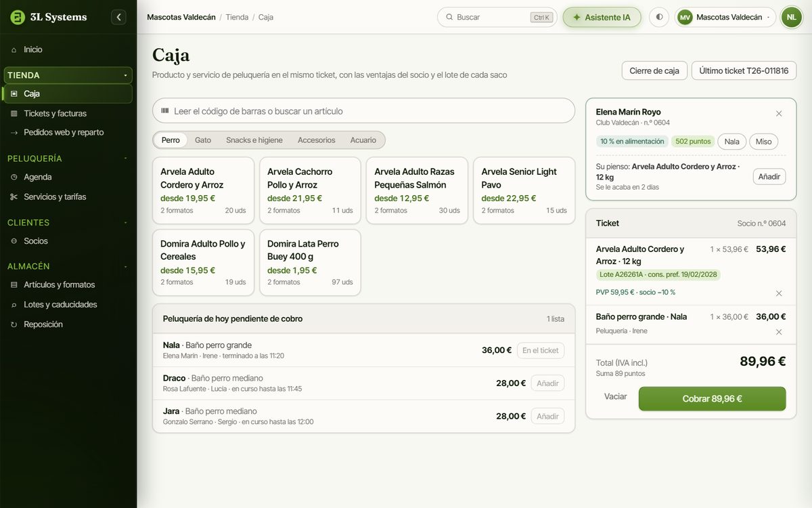Toggle the Nala pet chip

coord(731,142)
